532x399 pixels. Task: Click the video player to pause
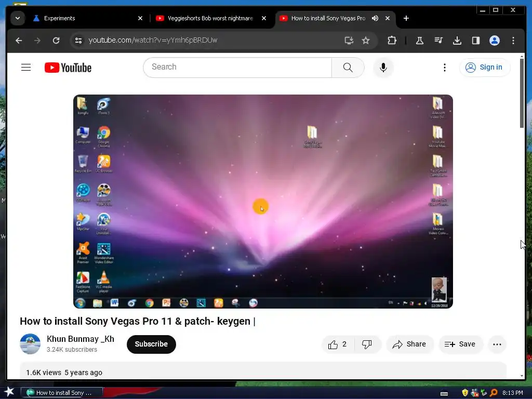[263, 201]
